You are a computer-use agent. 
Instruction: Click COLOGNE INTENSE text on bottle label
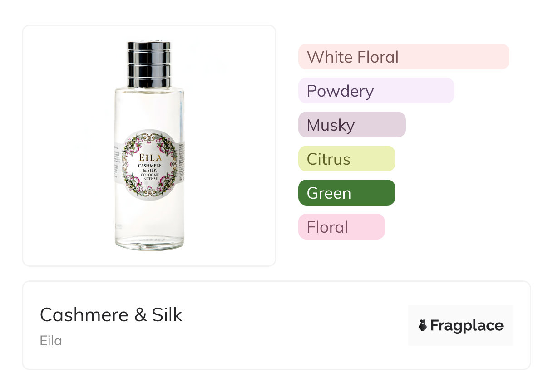click(149, 177)
